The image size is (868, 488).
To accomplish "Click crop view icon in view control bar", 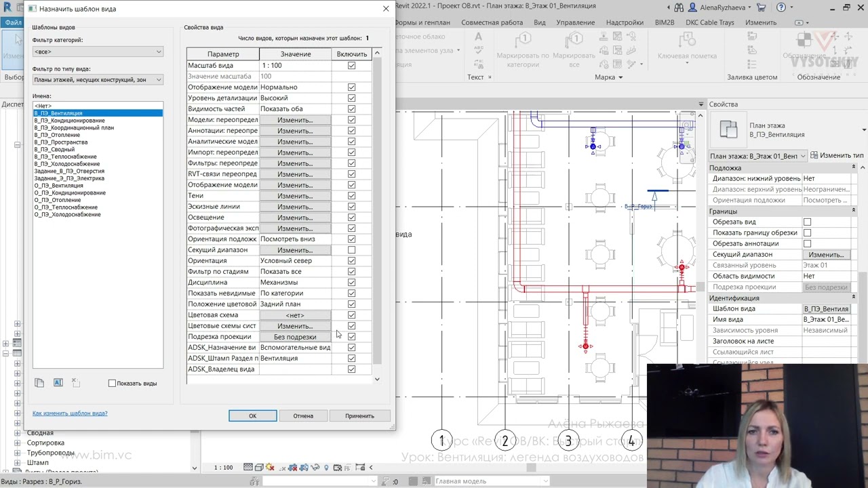I will (x=294, y=468).
